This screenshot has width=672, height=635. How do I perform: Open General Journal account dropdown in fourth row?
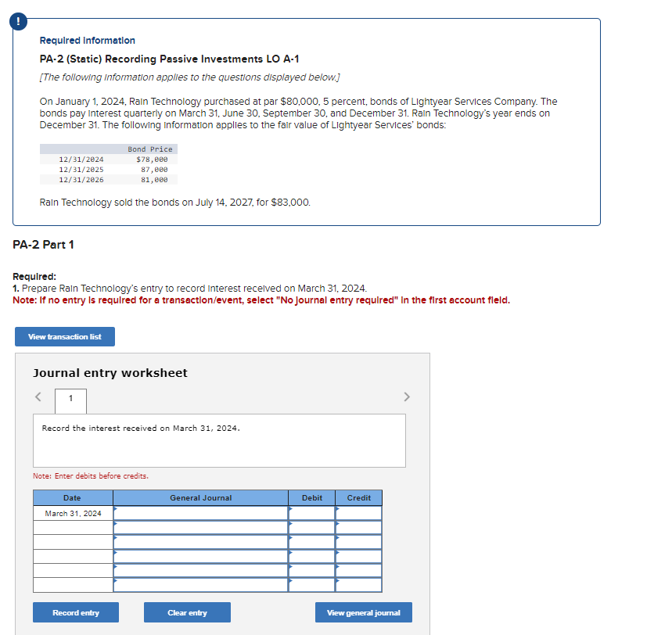200,556
